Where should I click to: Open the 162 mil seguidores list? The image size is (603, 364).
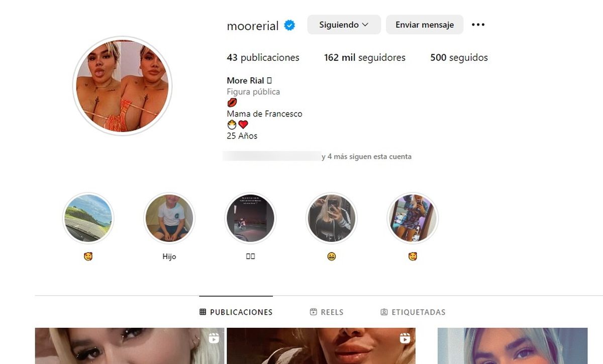coord(365,58)
